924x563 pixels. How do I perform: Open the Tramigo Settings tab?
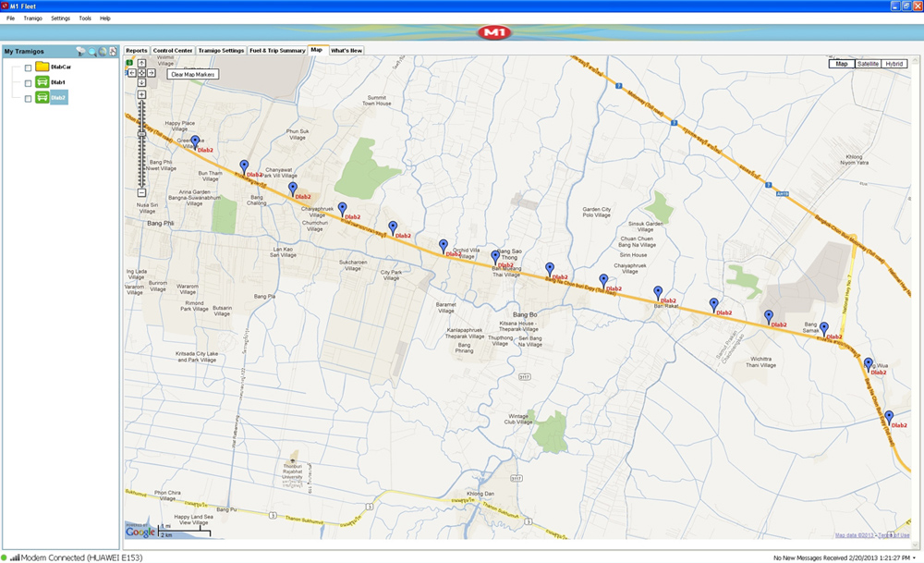coord(221,51)
